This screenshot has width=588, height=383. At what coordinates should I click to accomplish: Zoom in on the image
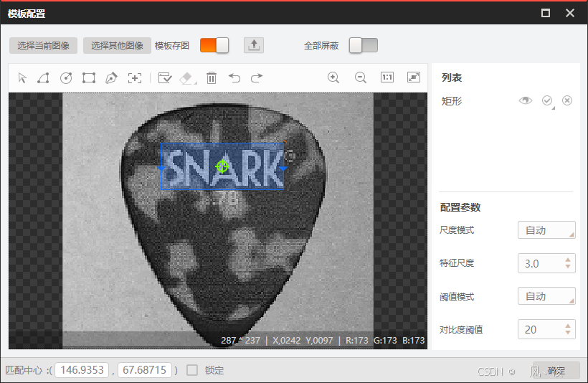tap(333, 77)
